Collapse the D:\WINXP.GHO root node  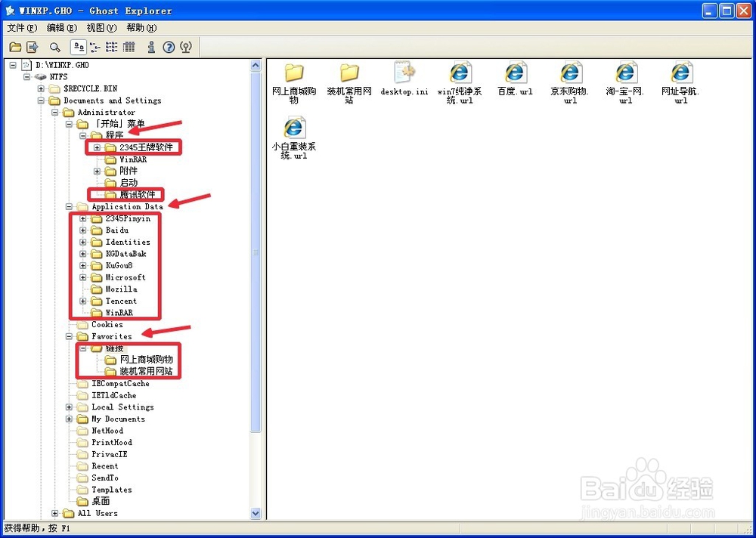(13, 65)
